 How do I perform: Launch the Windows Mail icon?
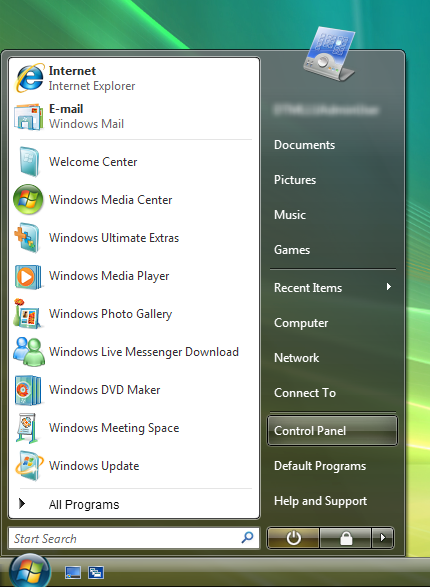pyautogui.click(x=28, y=117)
